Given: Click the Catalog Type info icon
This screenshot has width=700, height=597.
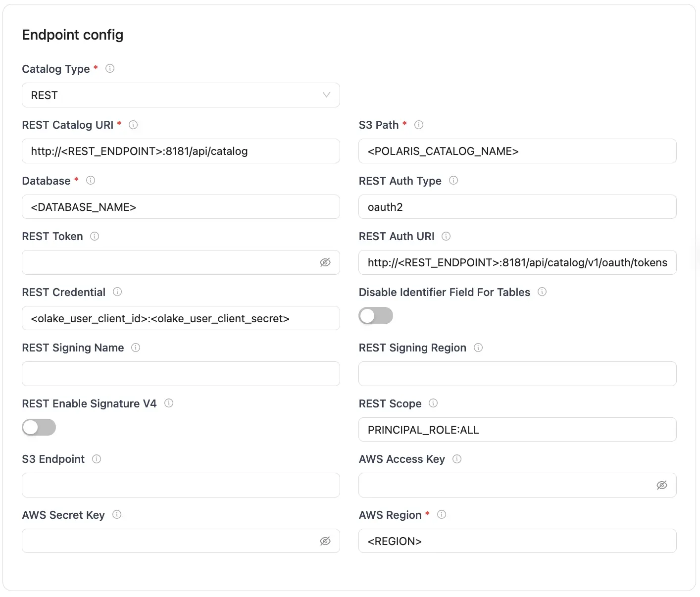Looking at the screenshot, I should click(109, 69).
